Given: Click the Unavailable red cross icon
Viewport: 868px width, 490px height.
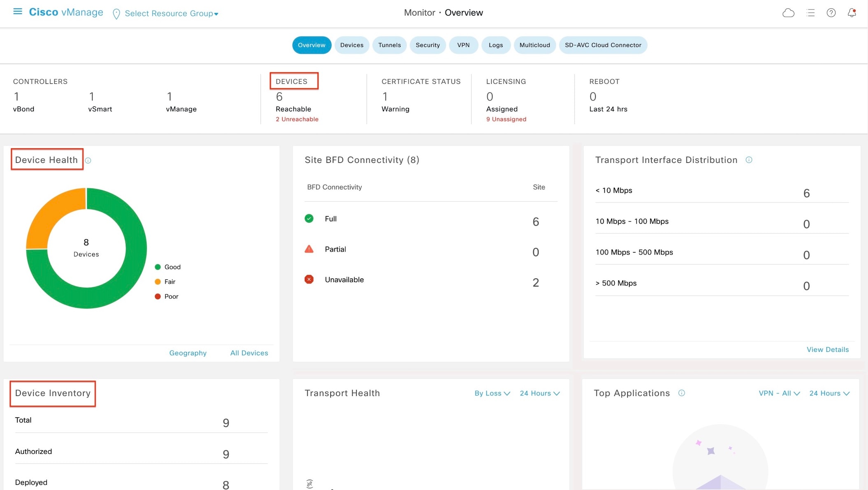Looking at the screenshot, I should (309, 280).
